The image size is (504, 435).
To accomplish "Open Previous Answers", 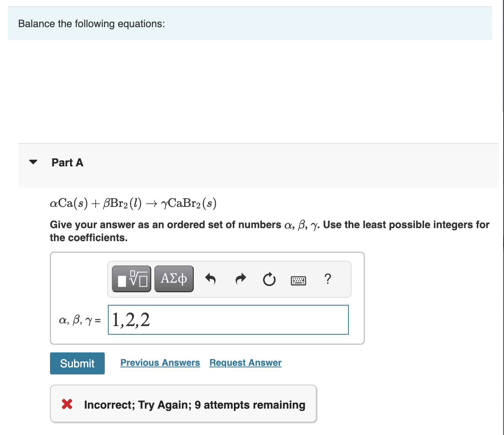I will tap(160, 363).
